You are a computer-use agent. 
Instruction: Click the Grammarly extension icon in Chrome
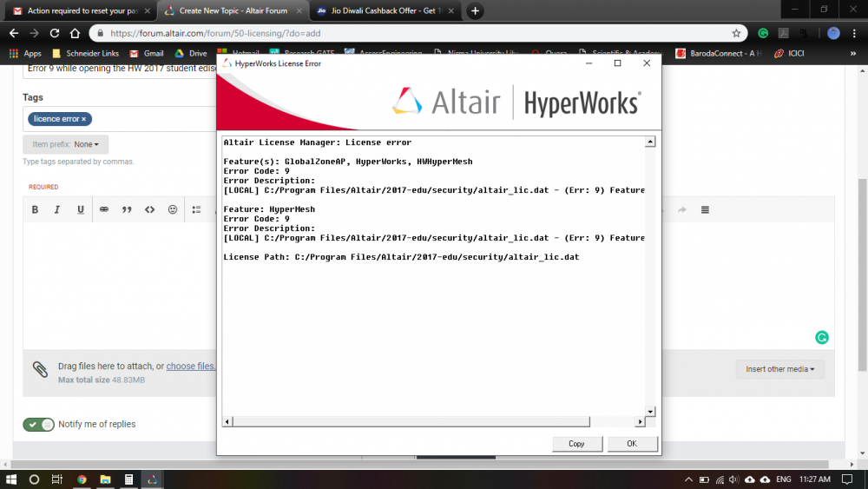click(763, 33)
